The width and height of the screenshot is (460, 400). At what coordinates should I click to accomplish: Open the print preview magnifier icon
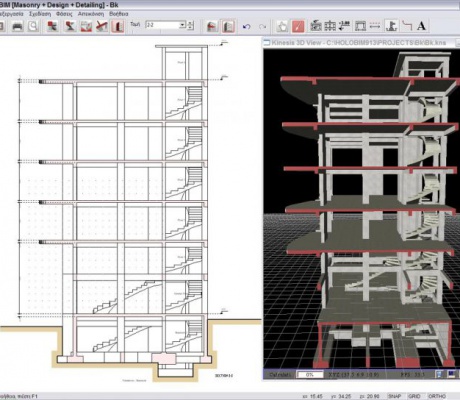pyautogui.click(x=33, y=26)
